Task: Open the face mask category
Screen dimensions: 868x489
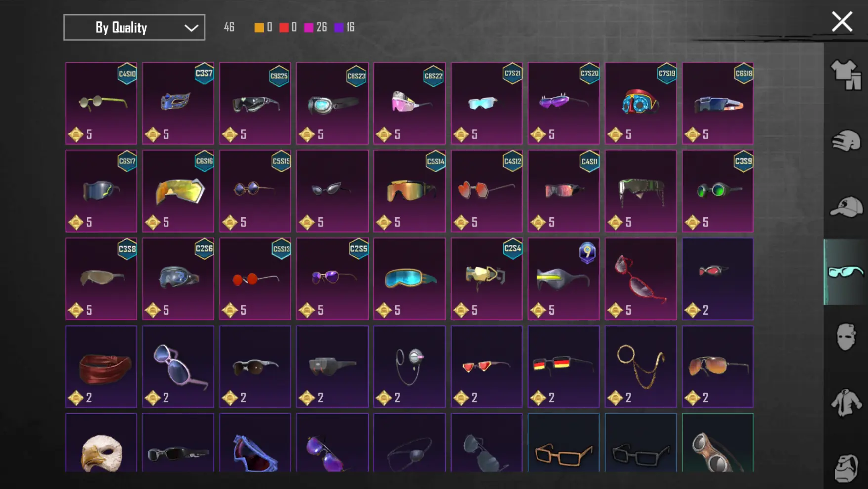Action: point(846,337)
